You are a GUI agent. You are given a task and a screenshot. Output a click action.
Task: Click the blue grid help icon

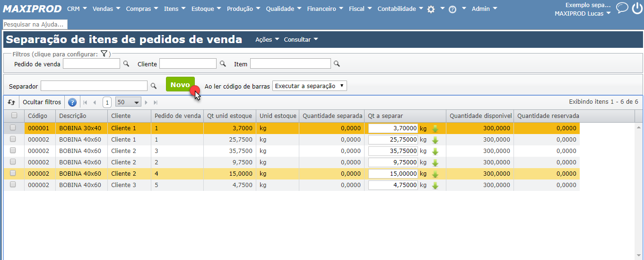(x=72, y=102)
